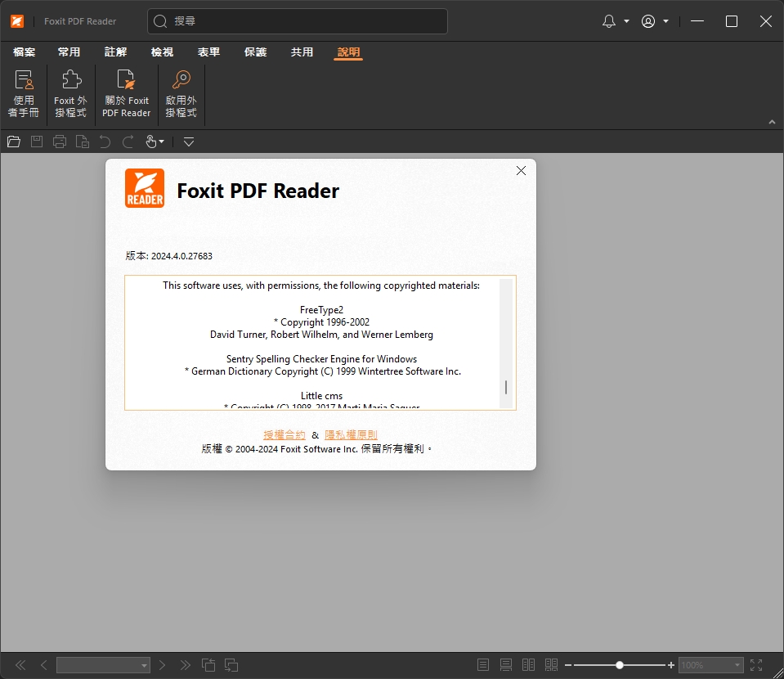This screenshot has width=784, height=679.
Task: Open the 隱私權原則 privacy policy link
Action: (351, 435)
